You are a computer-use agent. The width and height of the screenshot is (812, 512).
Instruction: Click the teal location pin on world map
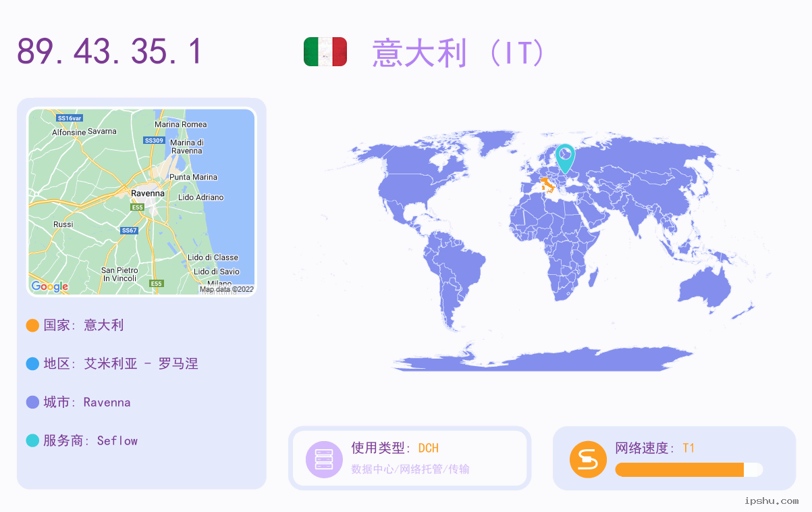point(565,158)
